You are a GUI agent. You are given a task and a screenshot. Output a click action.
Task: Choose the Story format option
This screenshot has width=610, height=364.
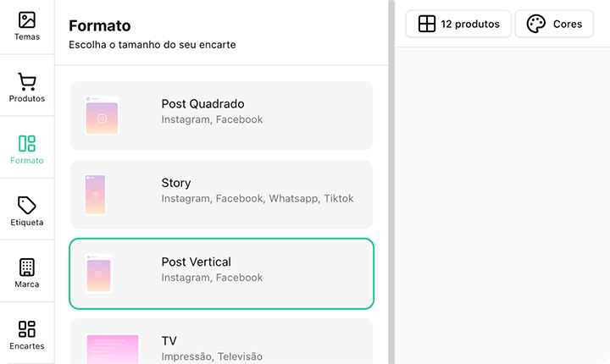[x=221, y=194]
